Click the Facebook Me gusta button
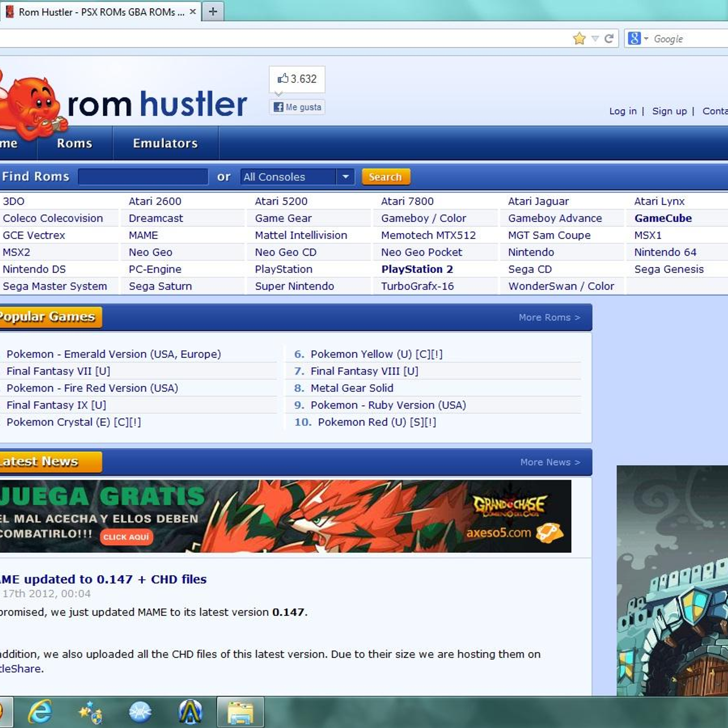This screenshot has width=728, height=728. [x=297, y=107]
